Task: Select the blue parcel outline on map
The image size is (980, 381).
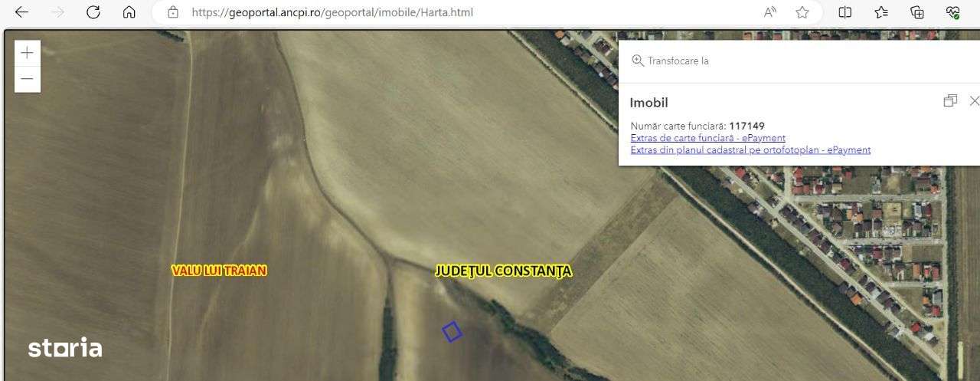Action: (452, 331)
